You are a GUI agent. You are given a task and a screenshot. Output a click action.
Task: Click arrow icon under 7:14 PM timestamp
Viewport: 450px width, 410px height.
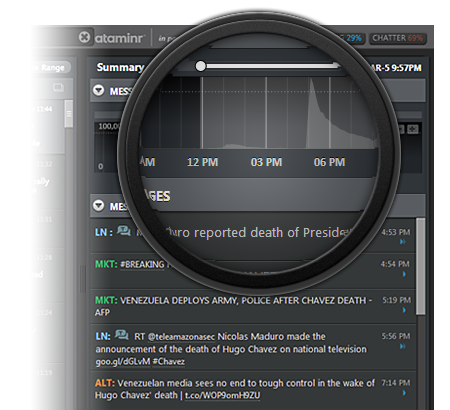(404, 393)
